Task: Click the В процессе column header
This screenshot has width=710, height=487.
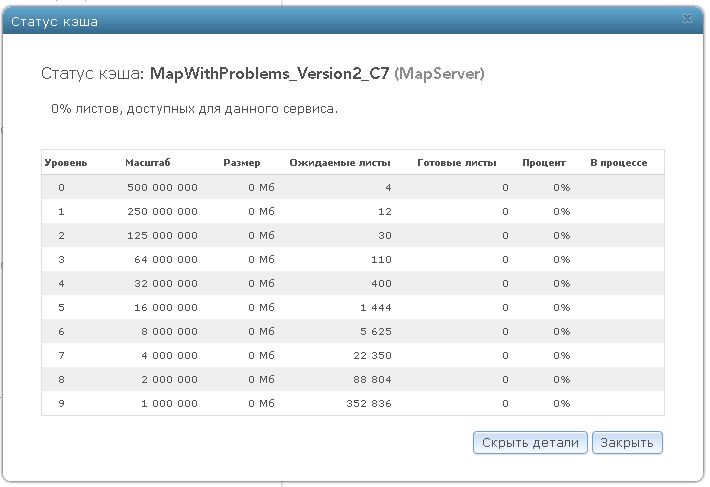Action: pos(619,162)
